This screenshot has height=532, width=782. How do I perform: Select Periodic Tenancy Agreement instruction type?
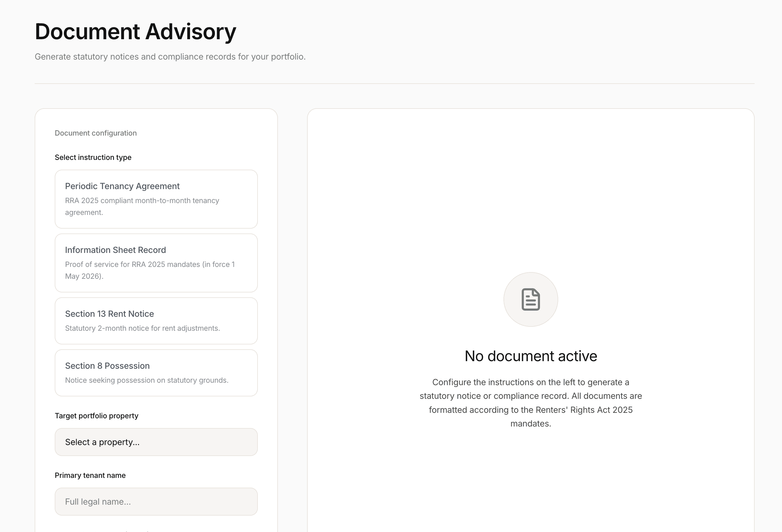click(x=156, y=199)
